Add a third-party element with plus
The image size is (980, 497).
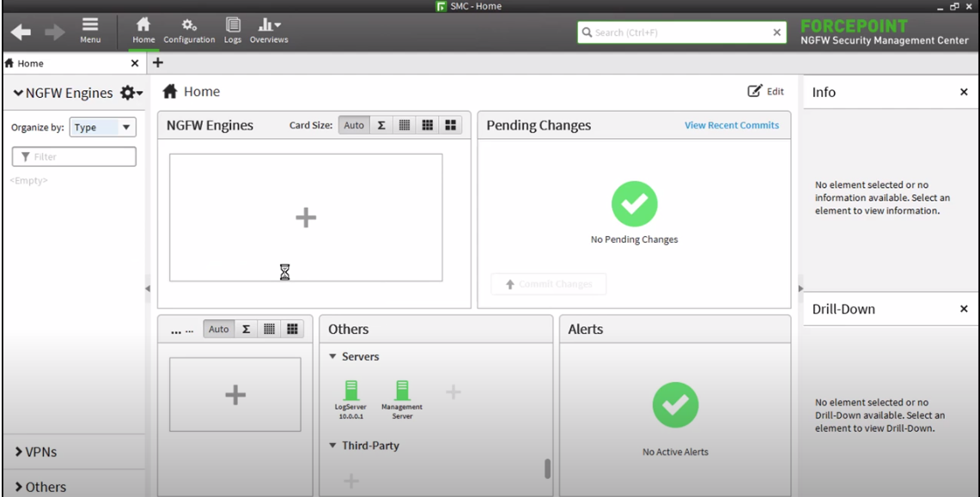click(351, 481)
